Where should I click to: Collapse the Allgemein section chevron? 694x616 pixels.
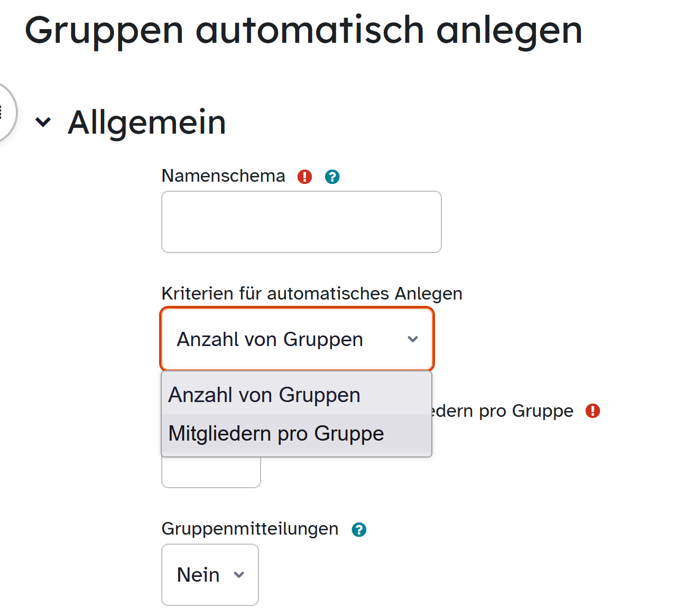(43, 123)
